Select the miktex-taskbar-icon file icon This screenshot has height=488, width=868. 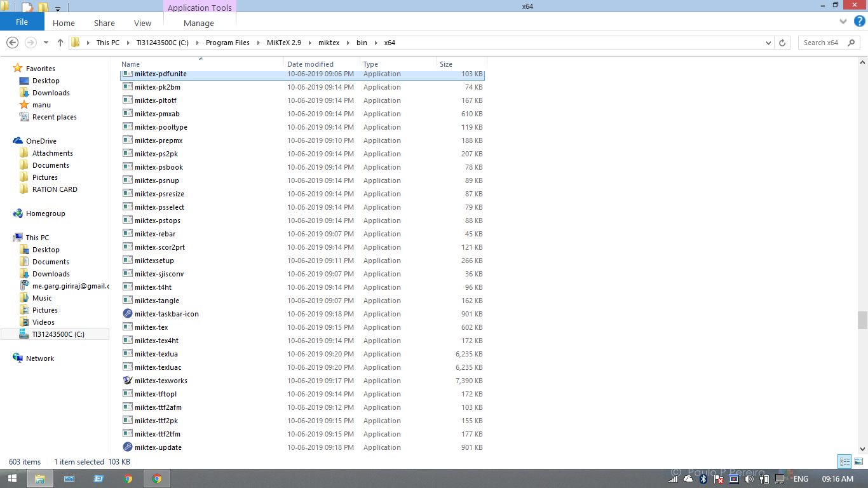point(128,314)
